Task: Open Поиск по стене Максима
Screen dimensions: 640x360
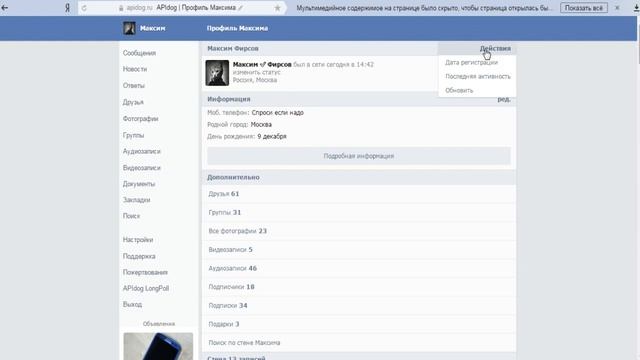Action: [x=359, y=343]
